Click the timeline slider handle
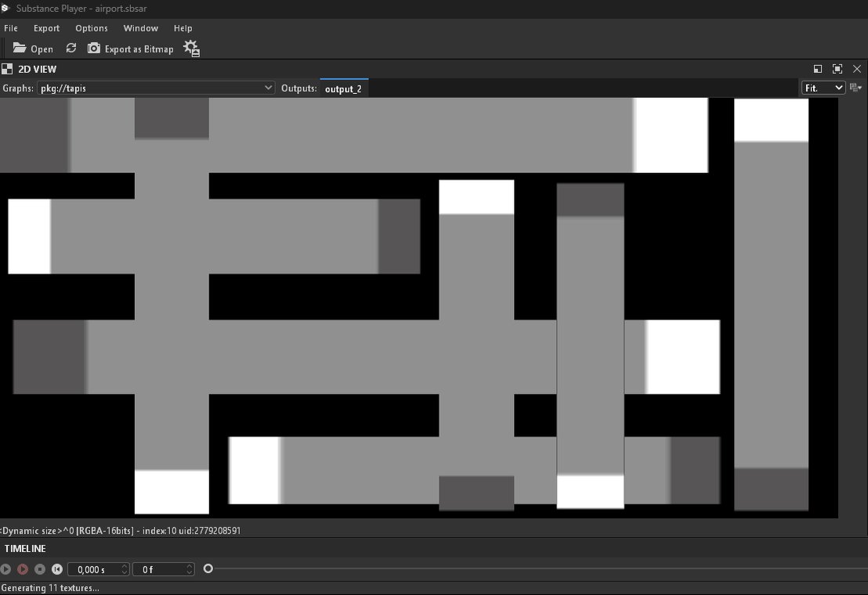This screenshot has width=868, height=595. [x=208, y=568]
